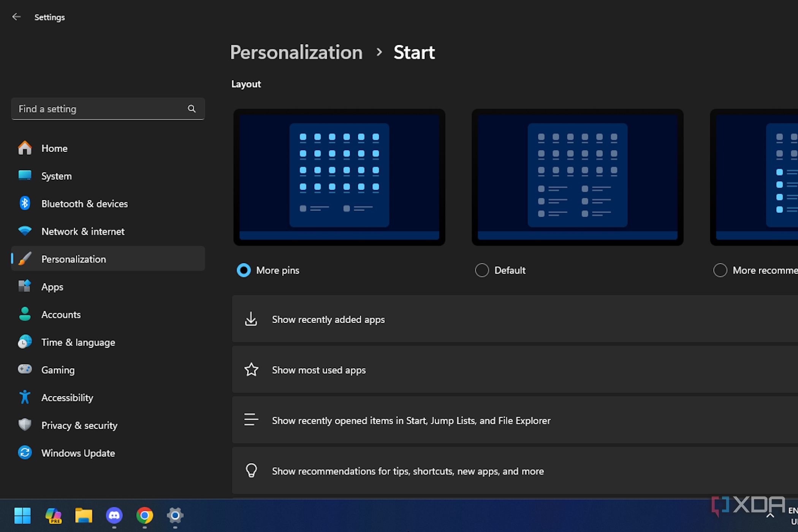The image size is (798, 532).
Task: Open the Windows Start button on taskbar
Action: tap(22, 515)
